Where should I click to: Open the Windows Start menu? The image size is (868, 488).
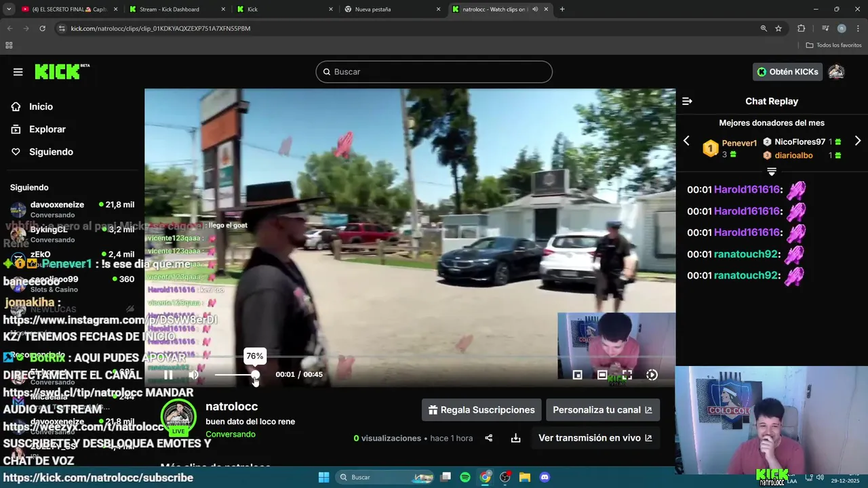click(323, 477)
